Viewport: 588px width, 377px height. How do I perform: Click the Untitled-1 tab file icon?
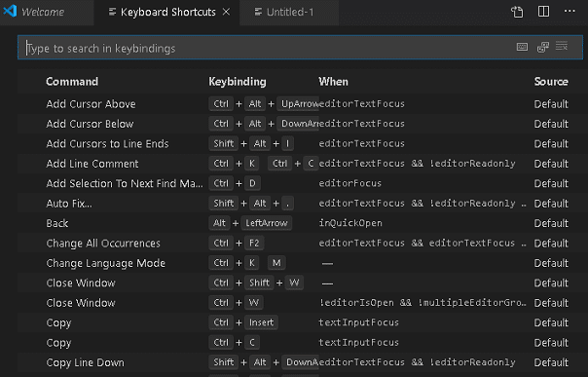(258, 12)
